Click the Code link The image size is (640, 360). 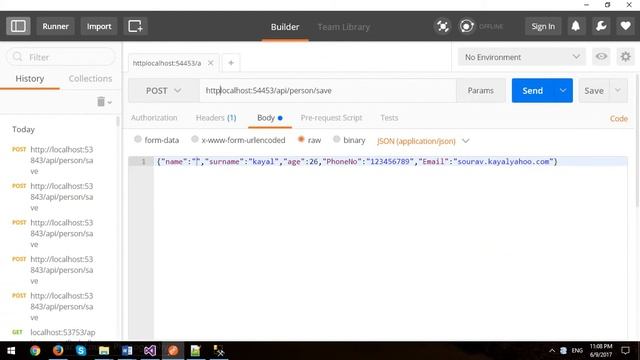click(x=619, y=118)
